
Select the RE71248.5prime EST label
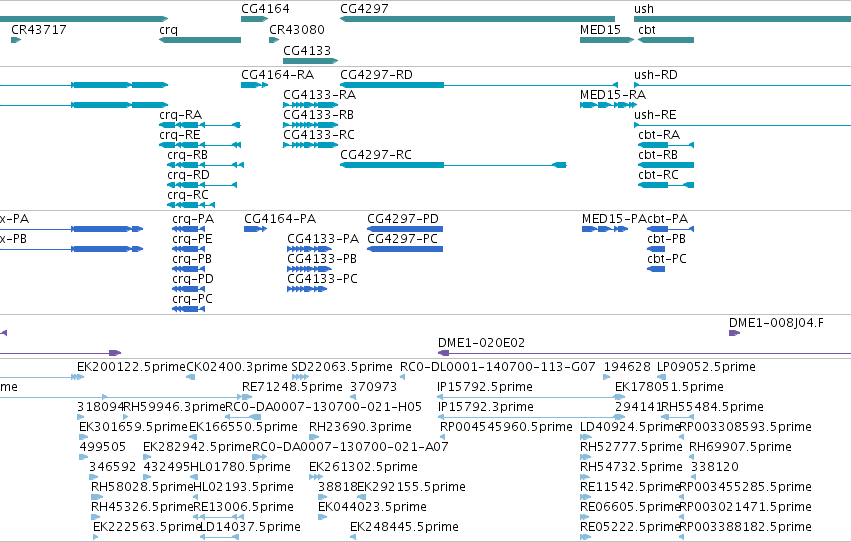pyautogui.click(x=292, y=387)
